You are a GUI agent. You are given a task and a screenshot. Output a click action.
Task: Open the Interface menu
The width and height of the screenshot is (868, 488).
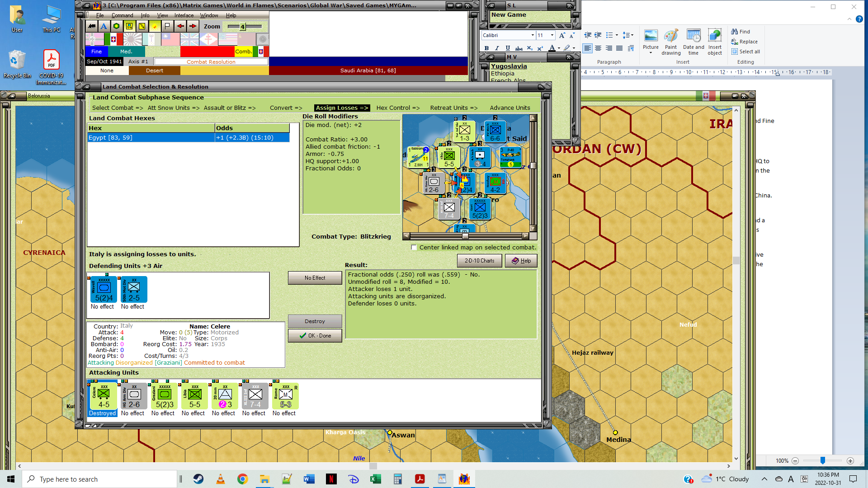[184, 15]
